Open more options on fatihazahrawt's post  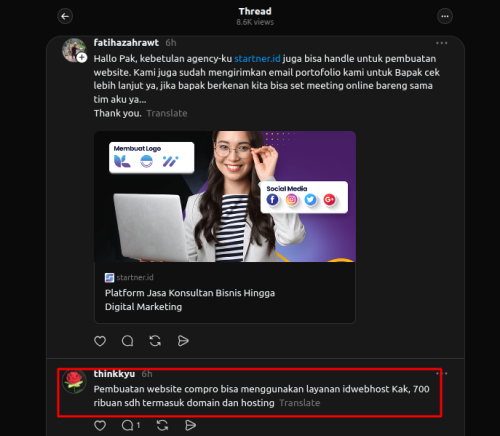442,43
